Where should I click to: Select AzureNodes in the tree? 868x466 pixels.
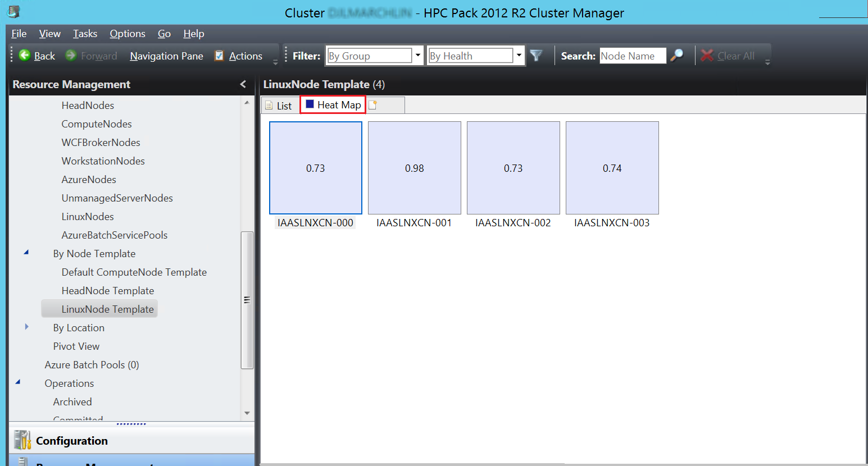(89, 180)
